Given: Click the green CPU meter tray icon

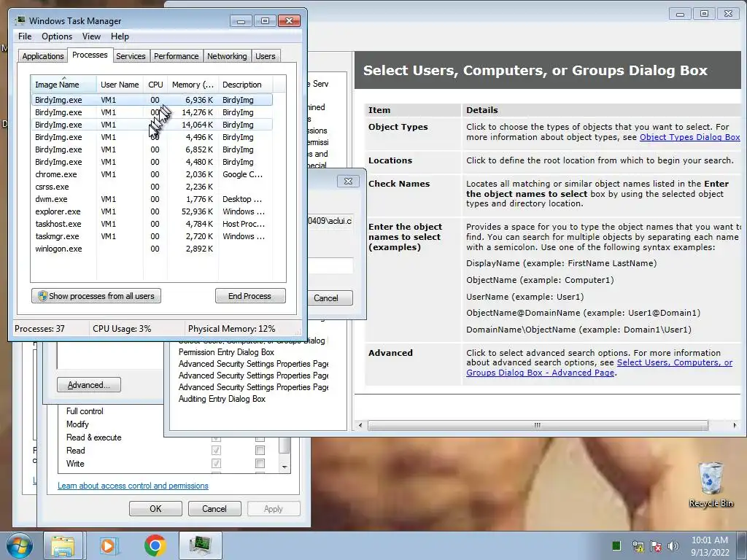Looking at the screenshot, I should (616, 545).
